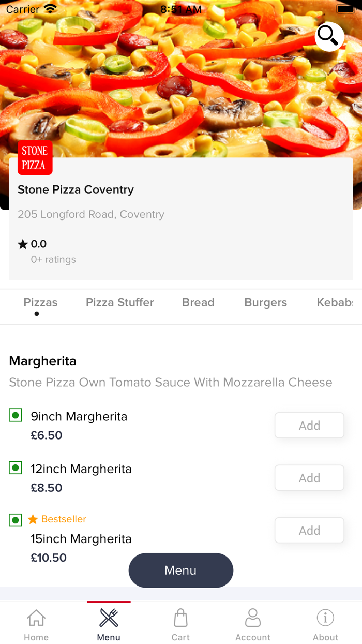Tap Add for the 15inch Margherita
Image resolution: width=362 pixels, height=644 pixels.
pyautogui.click(x=309, y=530)
